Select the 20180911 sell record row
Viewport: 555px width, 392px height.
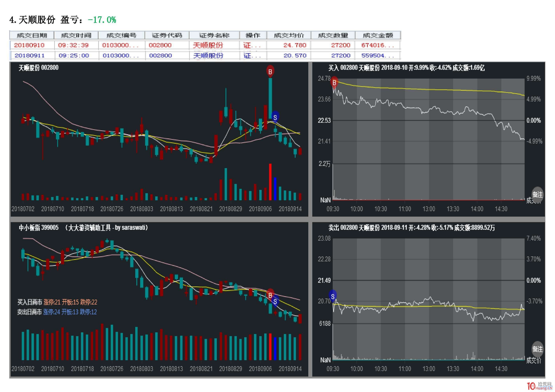(x=29, y=55)
